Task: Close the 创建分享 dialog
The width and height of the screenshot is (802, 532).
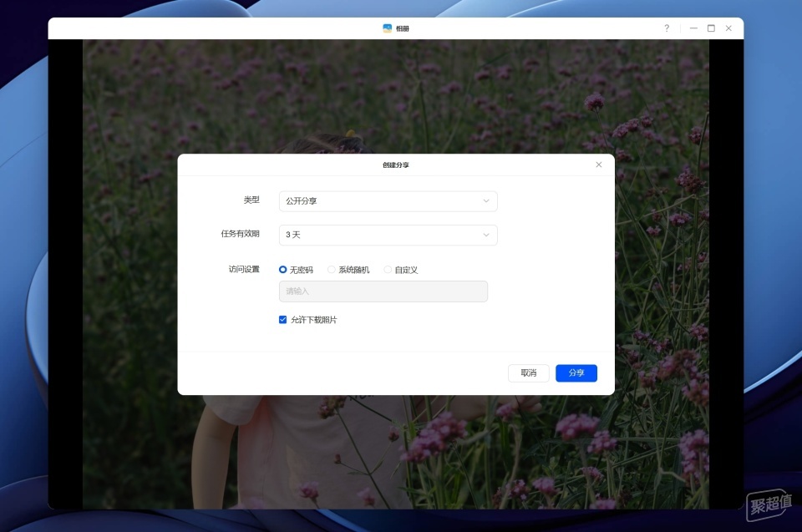Action: [x=598, y=165]
